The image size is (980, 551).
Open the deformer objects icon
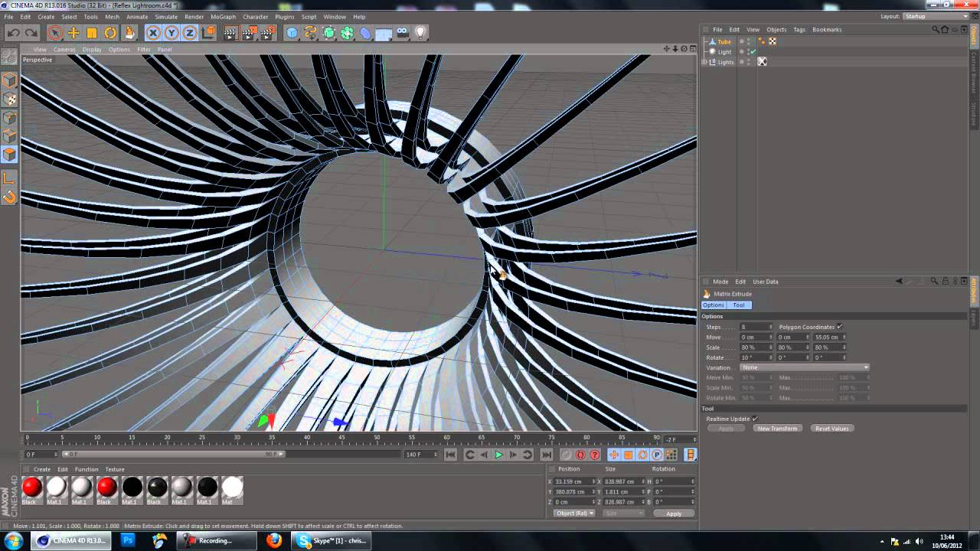[366, 33]
